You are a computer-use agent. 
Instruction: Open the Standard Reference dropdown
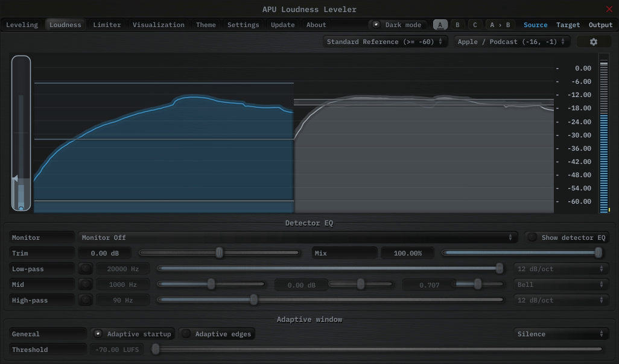[x=385, y=42]
